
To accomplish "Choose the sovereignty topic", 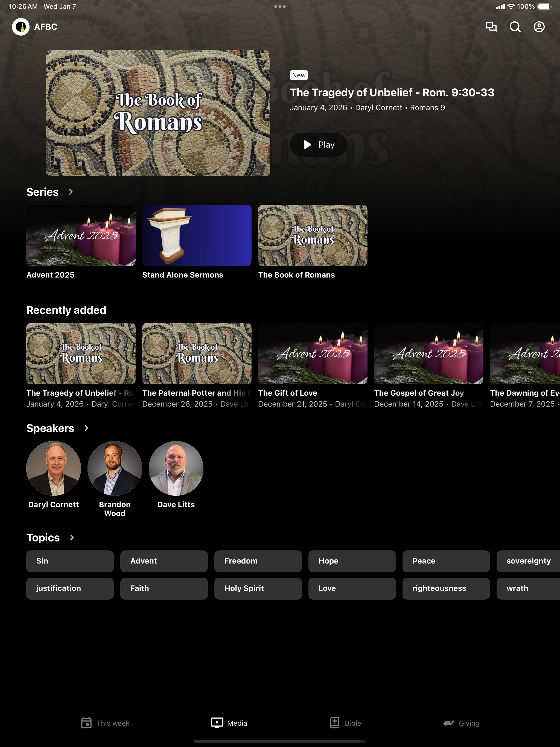I will pos(528,561).
